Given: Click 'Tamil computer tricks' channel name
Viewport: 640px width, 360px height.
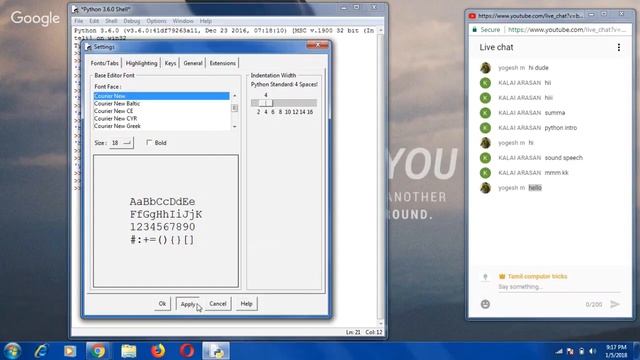Looking at the screenshot, I should (537, 276).
